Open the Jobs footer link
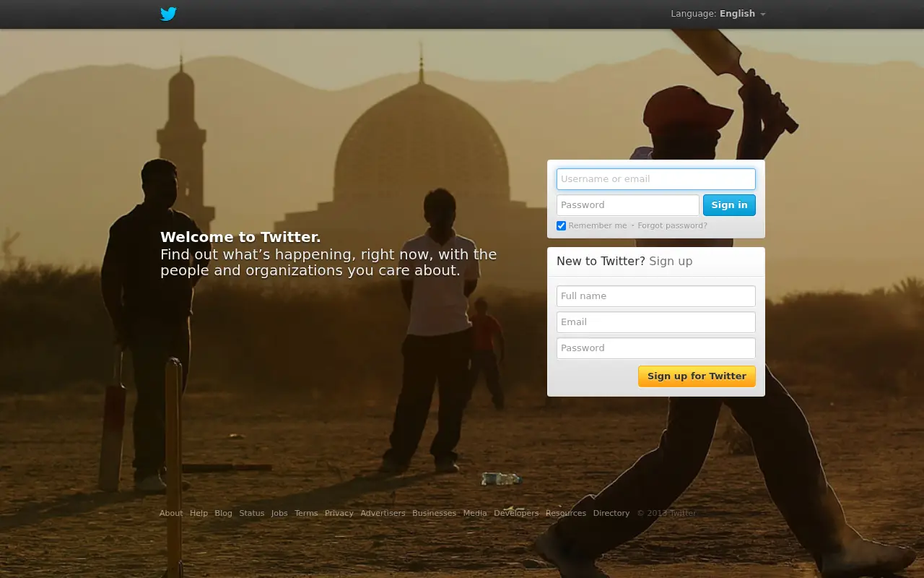This screenshot has width=924, height=578. click(279, 513)
